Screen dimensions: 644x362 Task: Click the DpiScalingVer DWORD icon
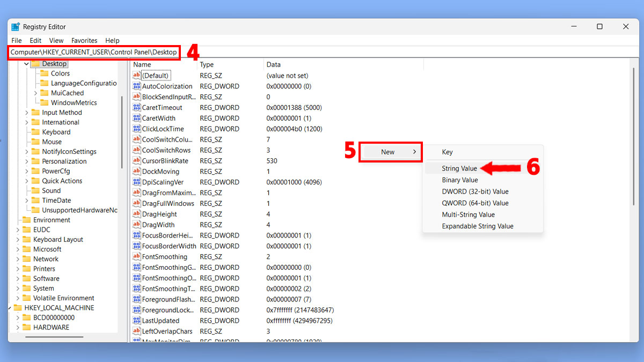pyautogui.click(x=136, y=182)
